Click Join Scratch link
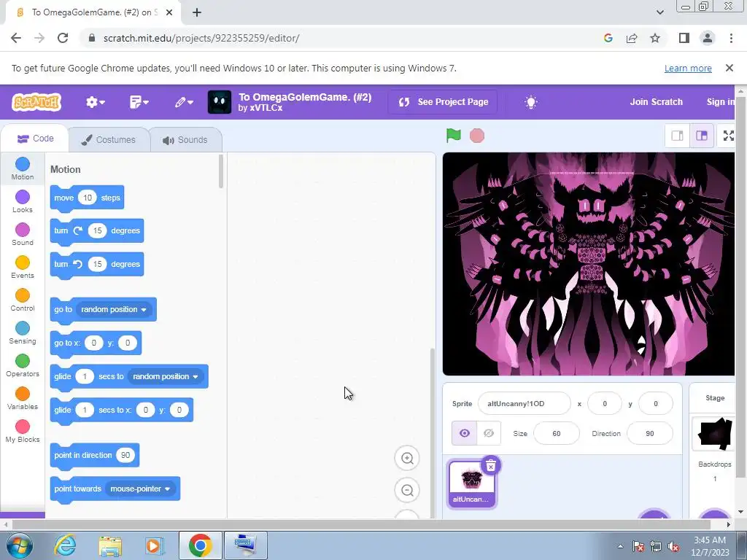747x560 pixels. coord(656,102)
